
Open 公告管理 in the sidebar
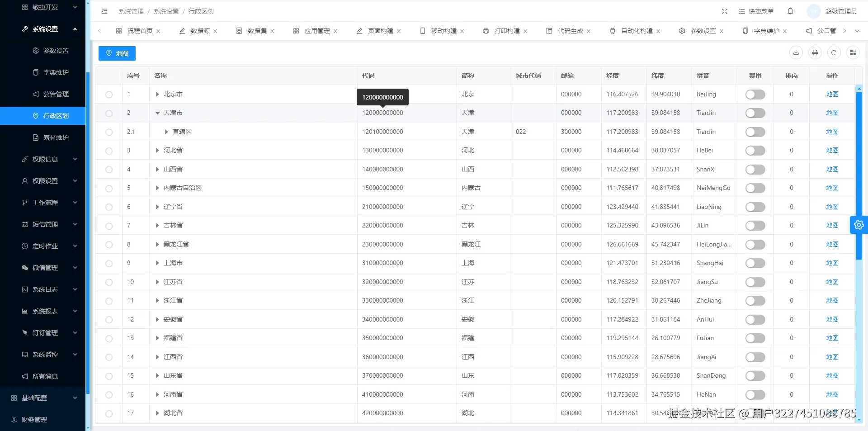(x=43, y=94)
